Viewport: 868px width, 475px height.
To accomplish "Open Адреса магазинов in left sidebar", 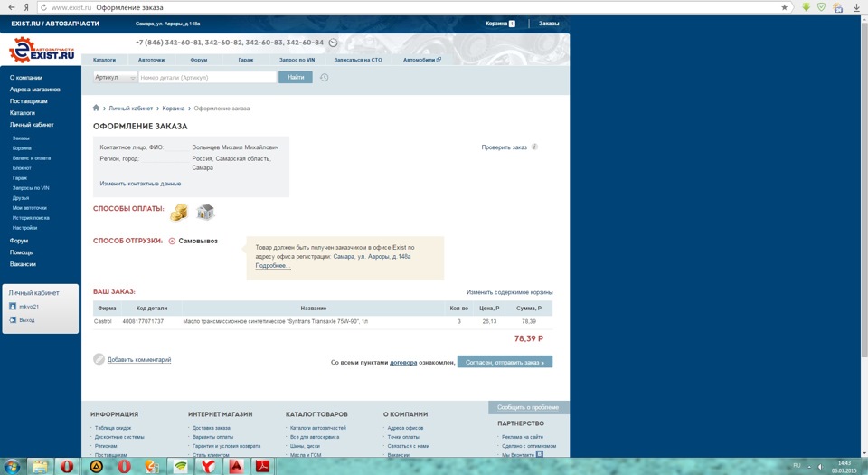I will [x=34, y=90].
